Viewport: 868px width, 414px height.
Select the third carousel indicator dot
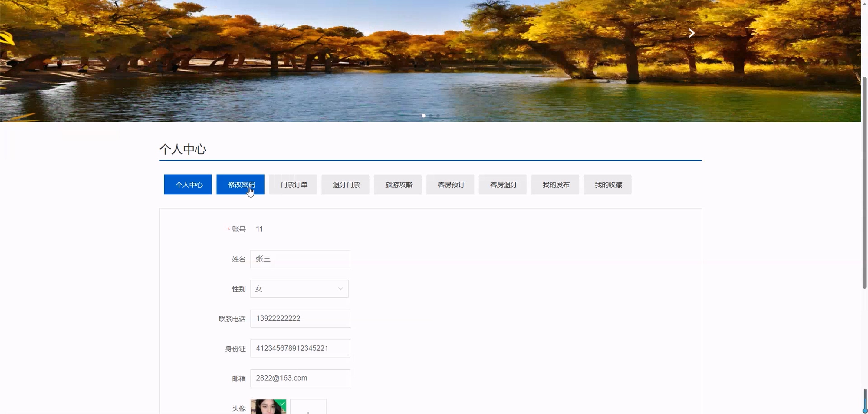point(438,116)
